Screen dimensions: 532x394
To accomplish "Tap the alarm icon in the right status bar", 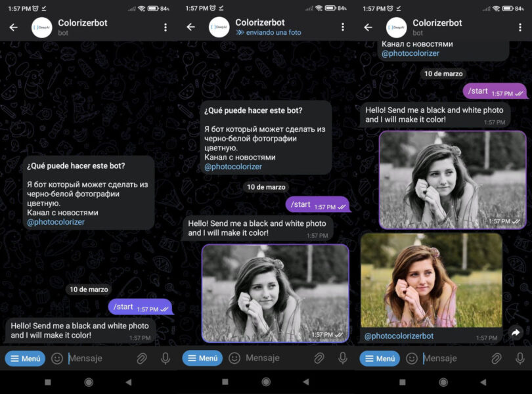I will pyautogui.click(x=390, y=8).
